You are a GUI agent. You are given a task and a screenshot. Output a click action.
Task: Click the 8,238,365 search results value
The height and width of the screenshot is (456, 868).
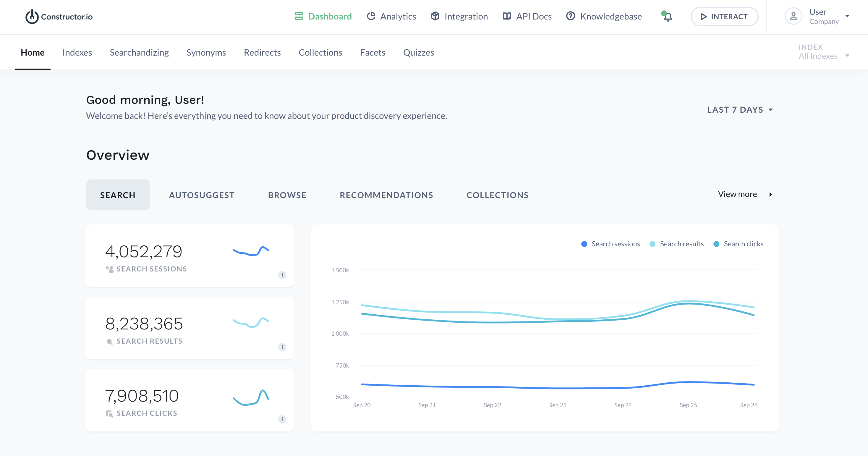tap(144, 324)
